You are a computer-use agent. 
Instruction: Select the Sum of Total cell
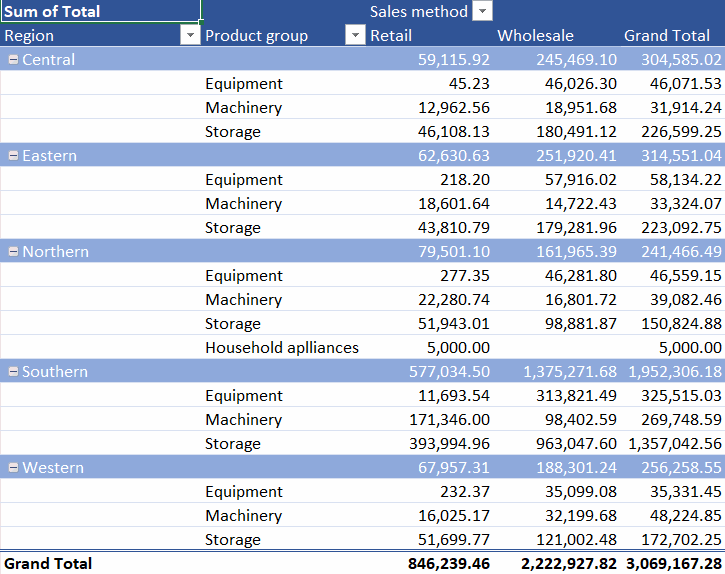point(101,11)
